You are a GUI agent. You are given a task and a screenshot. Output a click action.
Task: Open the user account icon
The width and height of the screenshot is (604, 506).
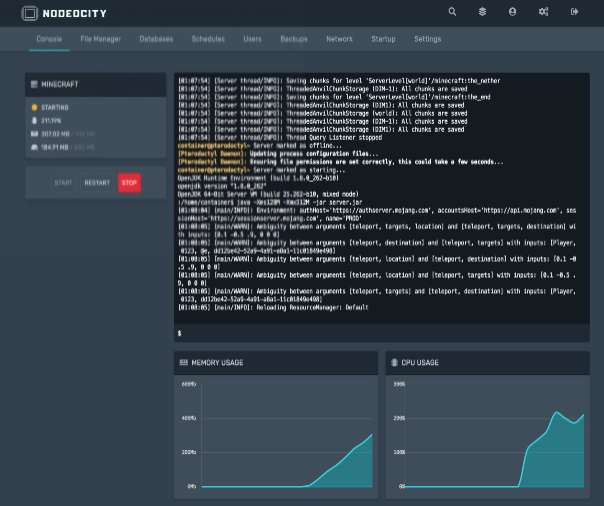coord(512,12)
